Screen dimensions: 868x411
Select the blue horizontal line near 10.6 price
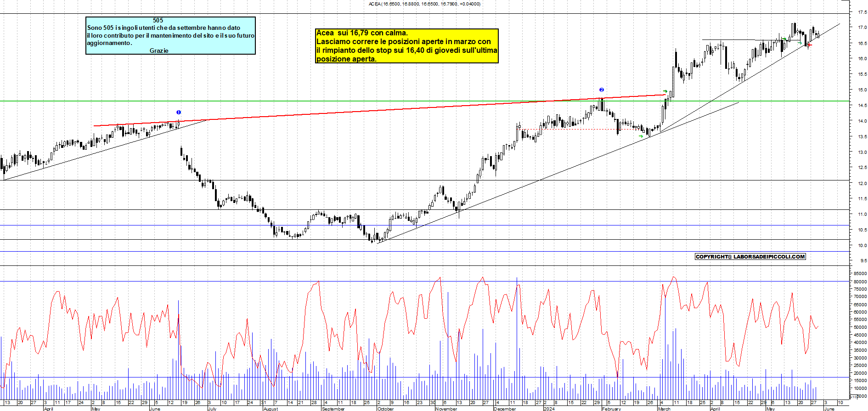[x=425, y=225]
